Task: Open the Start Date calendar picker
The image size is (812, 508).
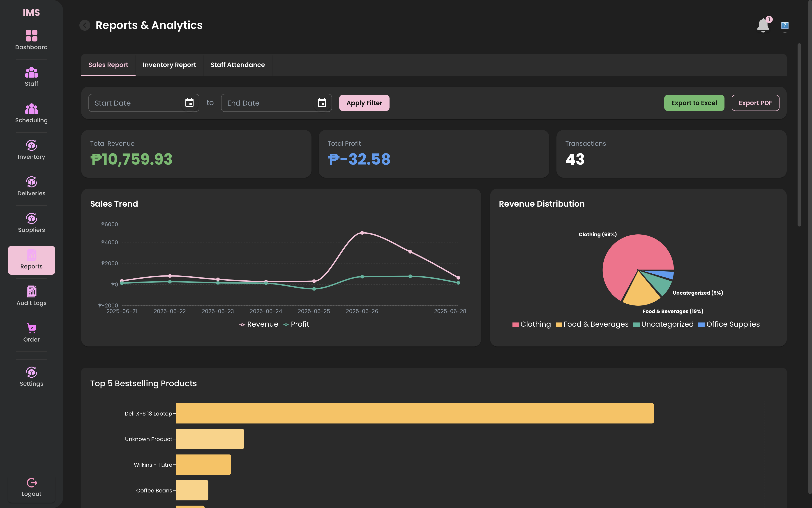Action: pos(189,103)
